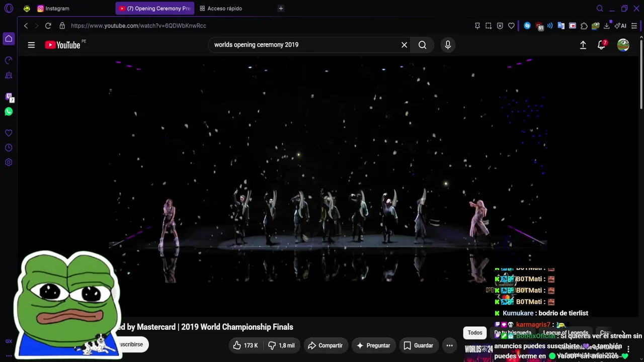This screenshot has width=644, height=362.
Task: Open the YouTube account avatar menu
Action: click(x=623, y=45)
